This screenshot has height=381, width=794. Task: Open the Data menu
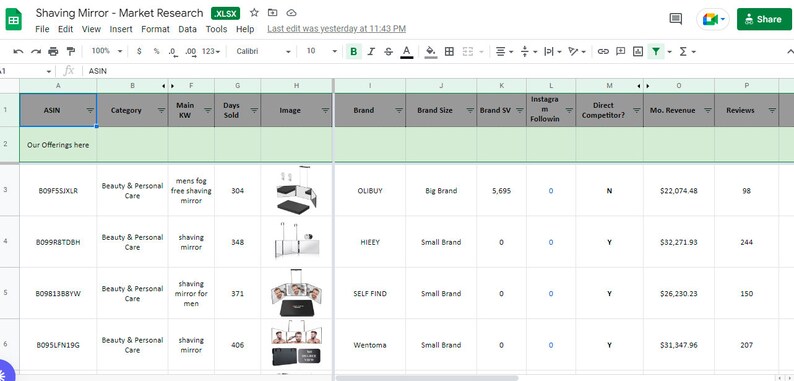[x=187, y=29]
